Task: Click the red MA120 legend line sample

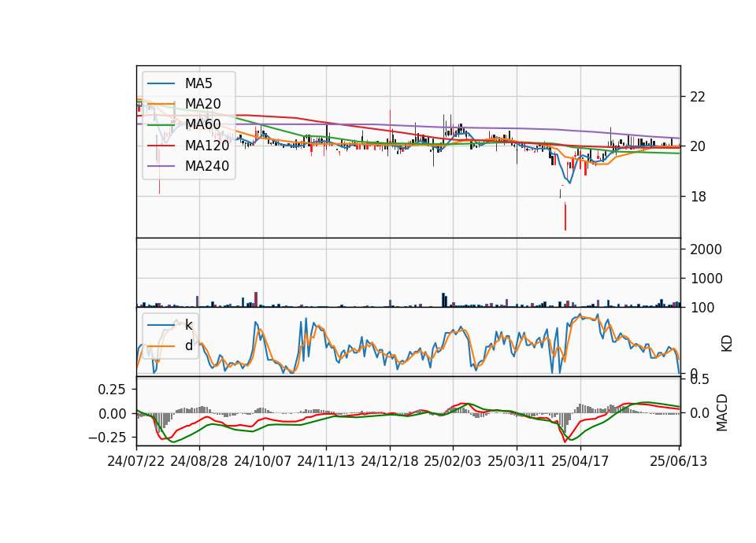Action: [x=161, y=146]
